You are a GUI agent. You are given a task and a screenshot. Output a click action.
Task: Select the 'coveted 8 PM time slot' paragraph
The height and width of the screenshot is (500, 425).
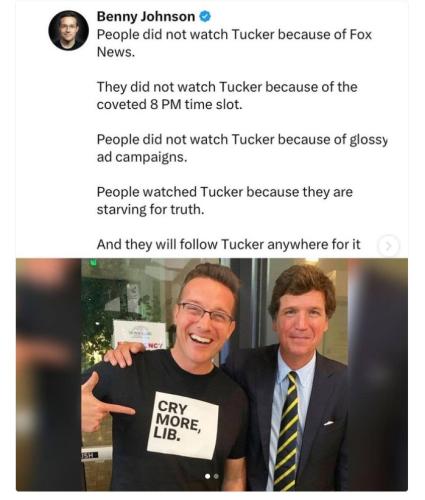click(x=227, y=96)
